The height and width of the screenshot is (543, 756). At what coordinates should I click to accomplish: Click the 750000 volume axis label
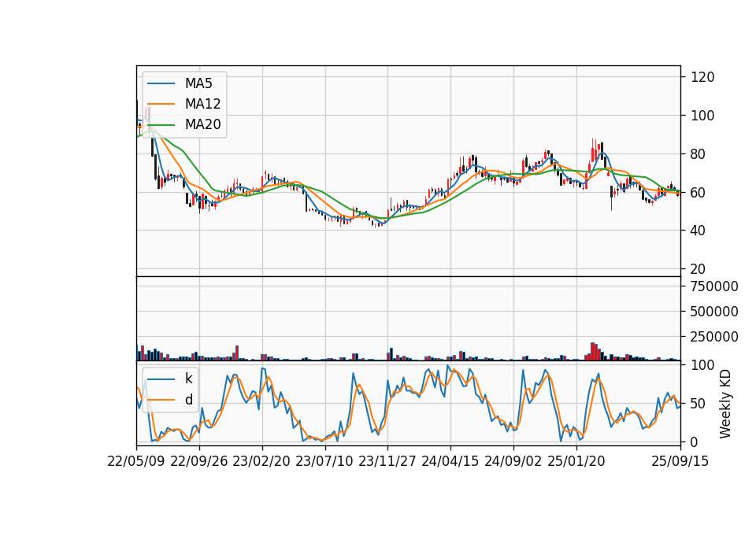tap(714, 286)
